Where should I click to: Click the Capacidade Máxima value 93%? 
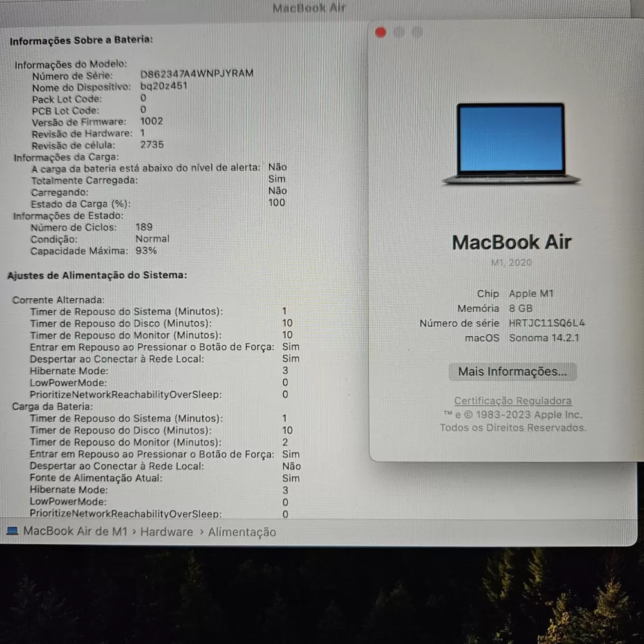tap(146, 251)
